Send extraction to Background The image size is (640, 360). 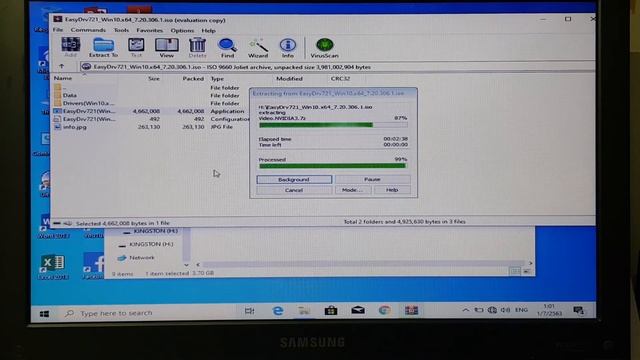[294, 180]
